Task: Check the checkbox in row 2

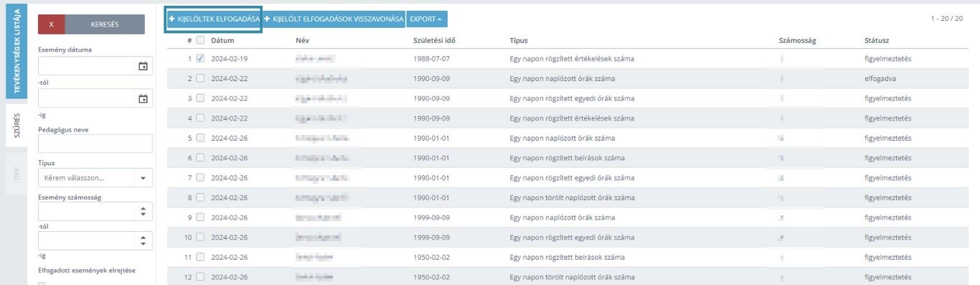Action: pos(200,78)
